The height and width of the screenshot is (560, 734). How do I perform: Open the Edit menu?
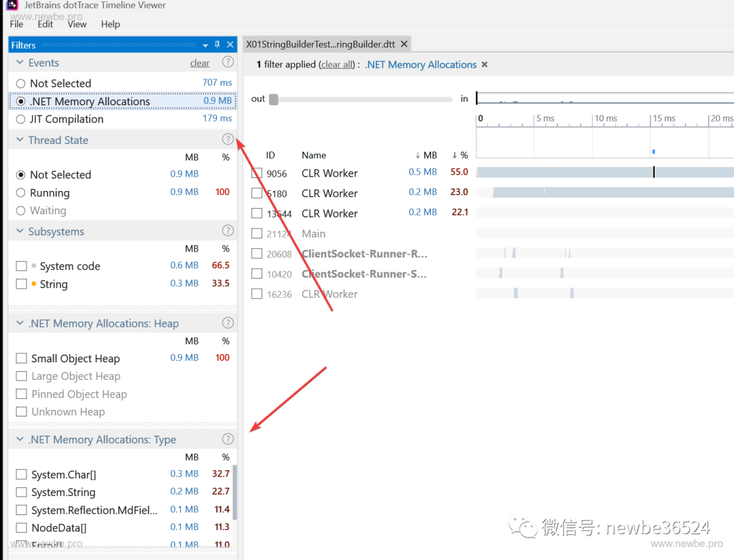(x=46, y=24)
